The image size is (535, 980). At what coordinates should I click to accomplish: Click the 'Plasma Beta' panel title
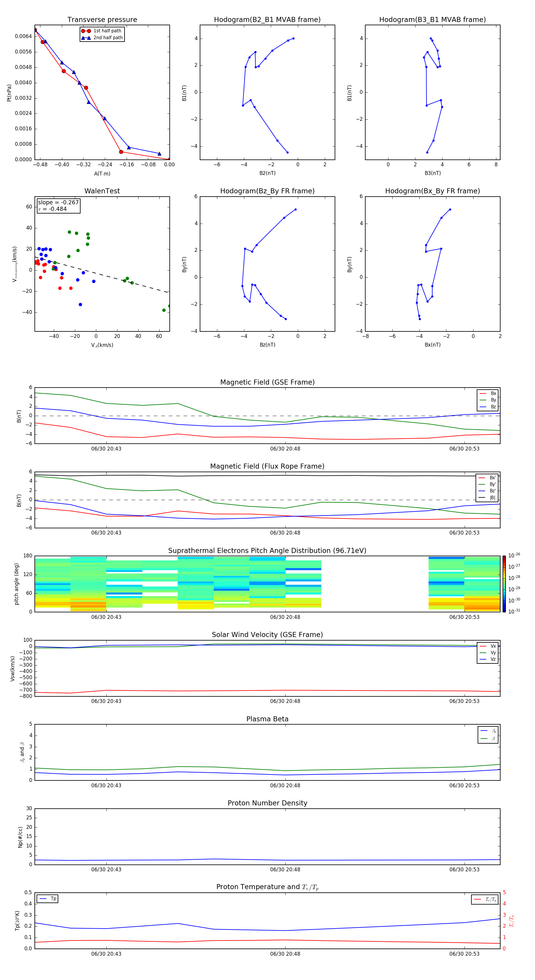267,719
